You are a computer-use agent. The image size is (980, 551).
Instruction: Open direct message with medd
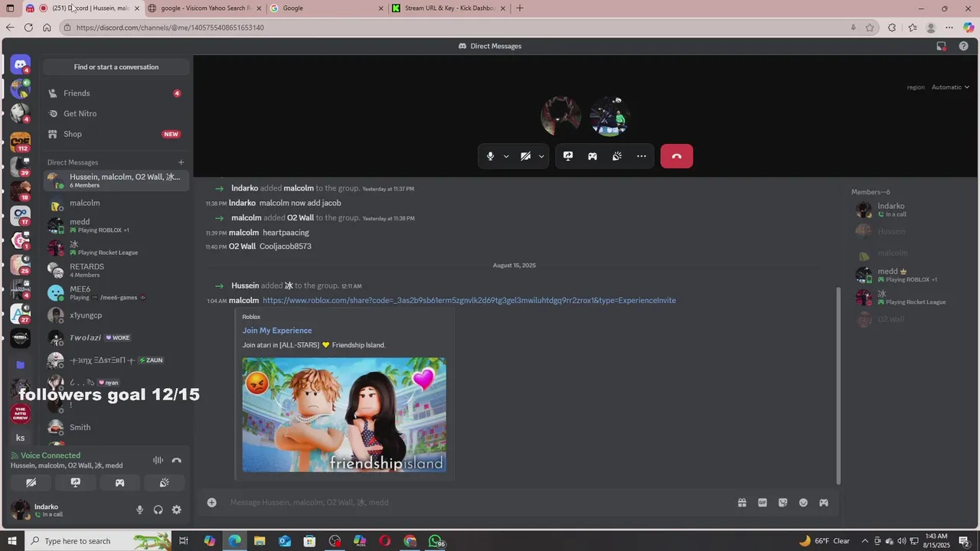(x=116, y=226)
